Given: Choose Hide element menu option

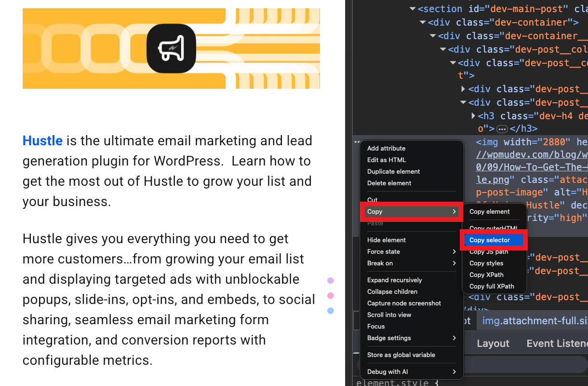Looking at the screenshot, I should (x=387, y=240).
